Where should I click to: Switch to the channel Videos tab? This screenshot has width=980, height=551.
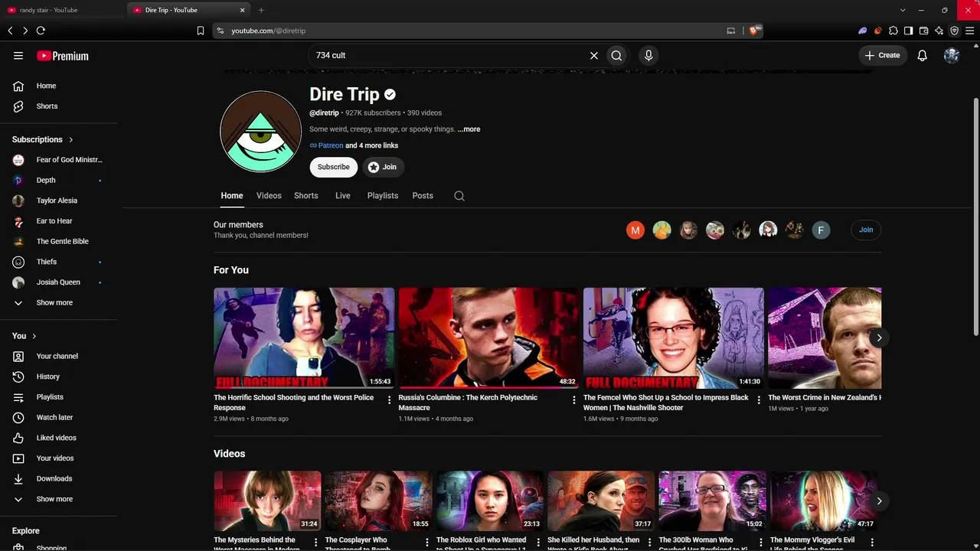click(x=269, y=196)
